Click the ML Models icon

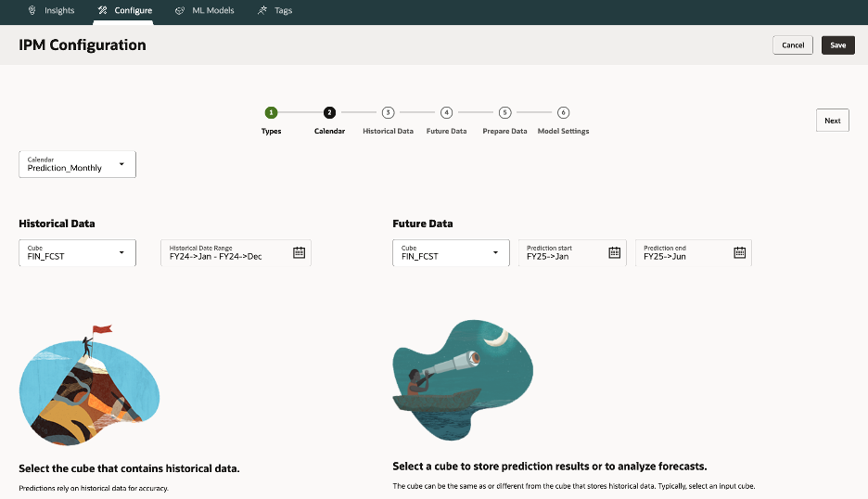click(x=180, y=10)
